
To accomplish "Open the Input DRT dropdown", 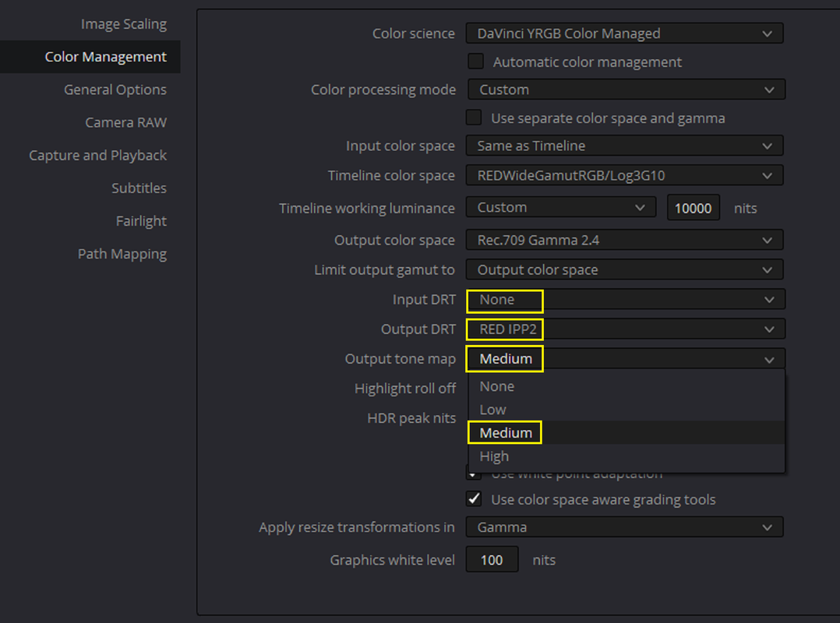I will (626, 300).
